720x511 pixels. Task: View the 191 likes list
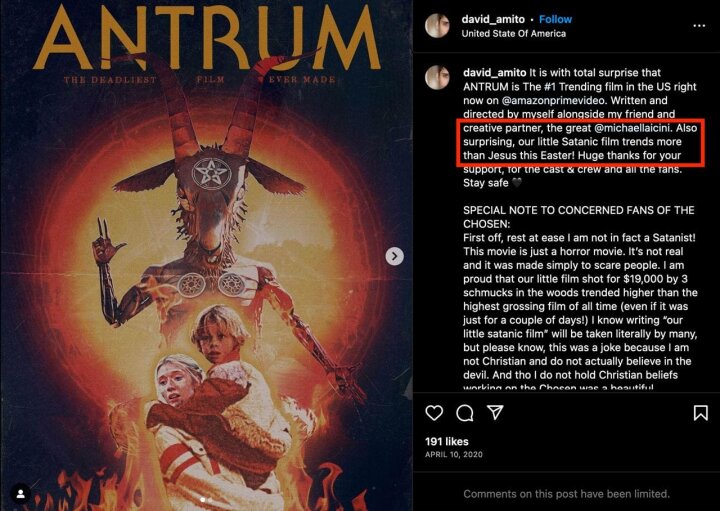click(447, 441)
